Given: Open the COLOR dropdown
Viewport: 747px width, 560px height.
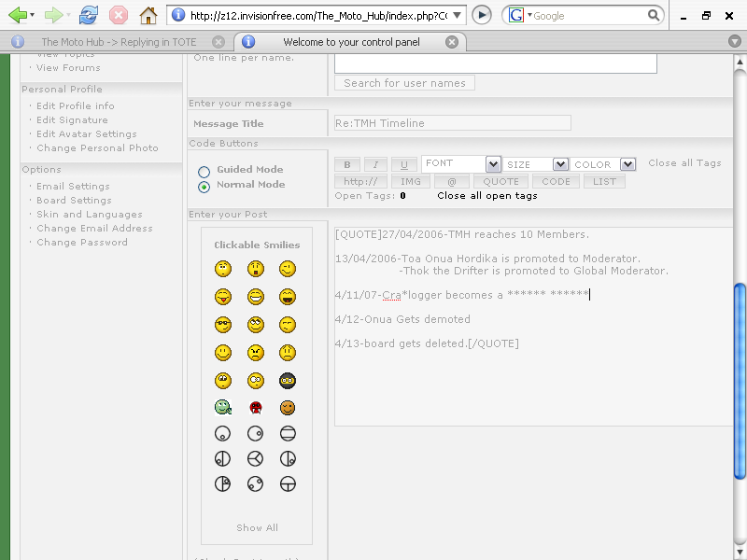Looking at the screenshot, I should 603,164.
